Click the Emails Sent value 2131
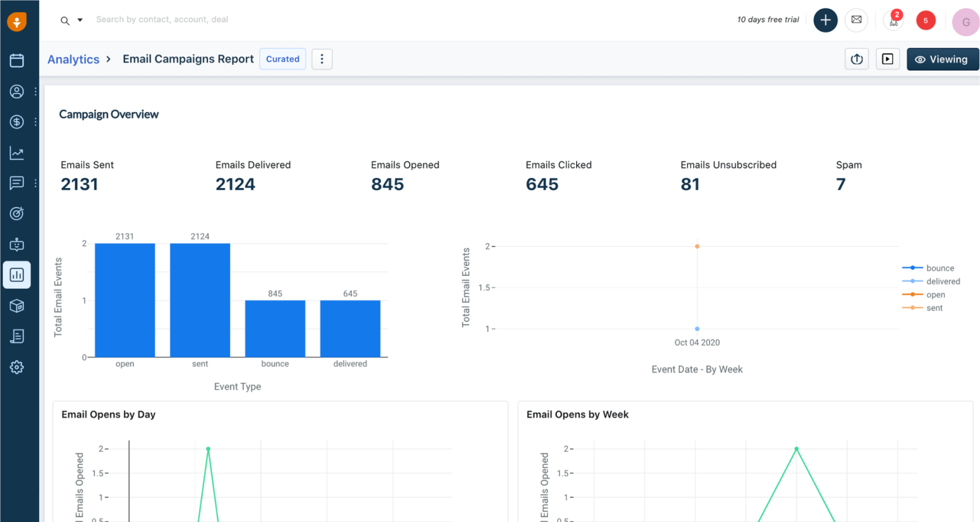 79,184
